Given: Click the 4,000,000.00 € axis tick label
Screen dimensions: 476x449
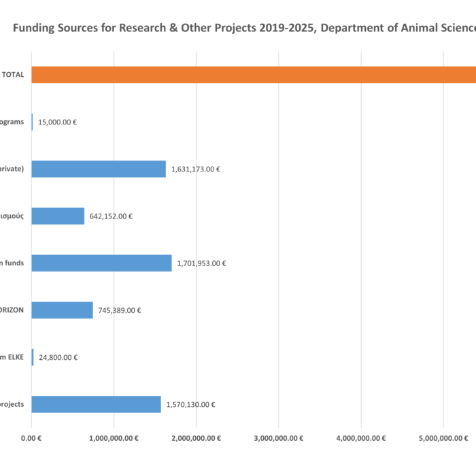Looking at the screenshot, I should click(361, 438).
